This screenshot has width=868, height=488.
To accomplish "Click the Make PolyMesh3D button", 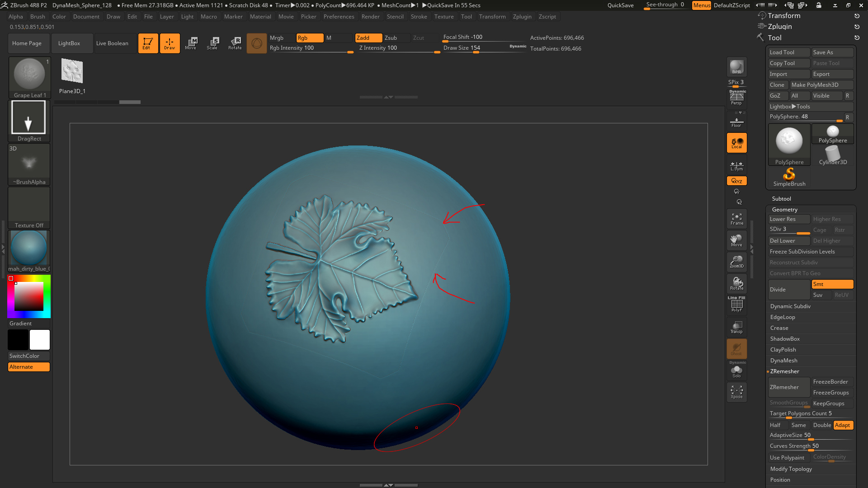I will (x=821, y=85).
